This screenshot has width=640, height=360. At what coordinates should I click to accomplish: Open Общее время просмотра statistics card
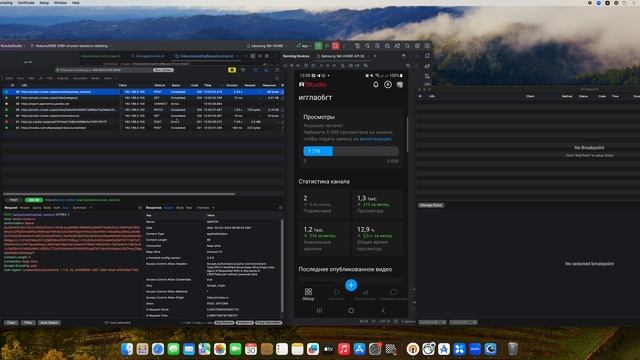378,238
